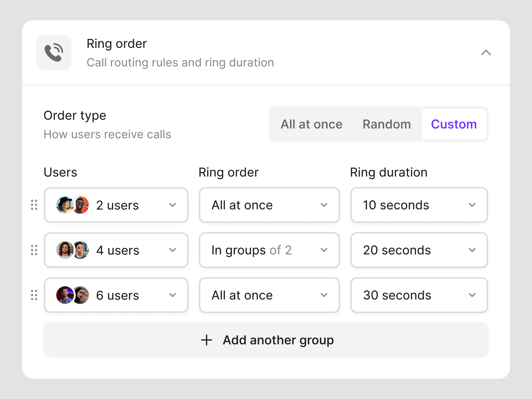
Task: Click avatar of long-haired bearded man
Action: (x=64, y=250)
